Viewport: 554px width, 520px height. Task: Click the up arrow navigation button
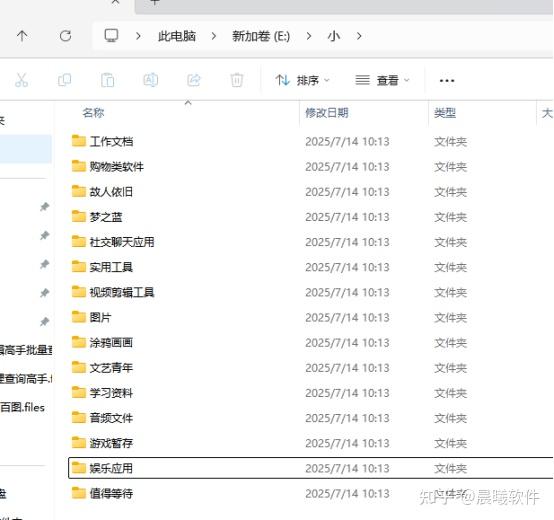pos(22,36)
